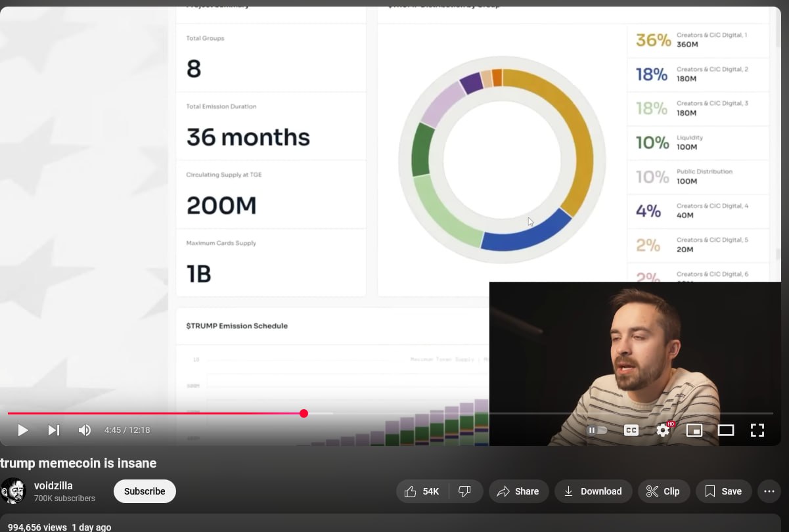Click the 36 months text in video
Viewport: 789px width, 532px height.
[248, 137]
